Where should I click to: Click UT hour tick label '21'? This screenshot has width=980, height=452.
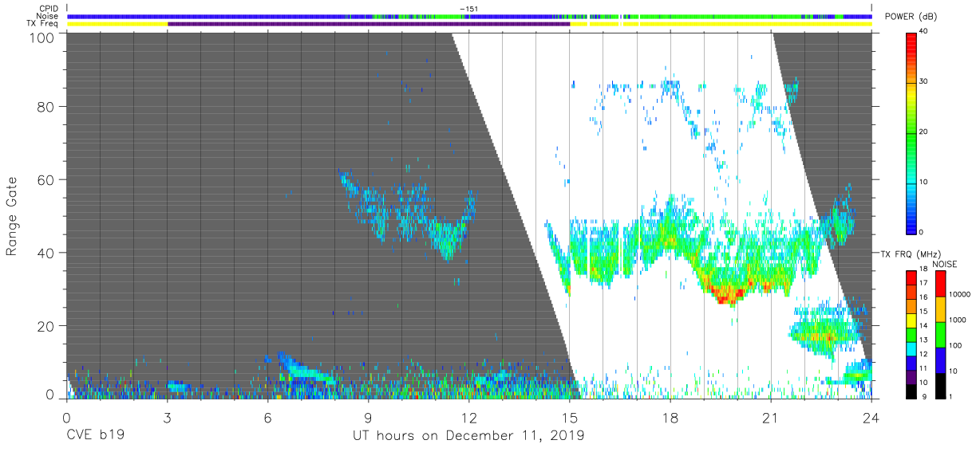tap(770, 417)
